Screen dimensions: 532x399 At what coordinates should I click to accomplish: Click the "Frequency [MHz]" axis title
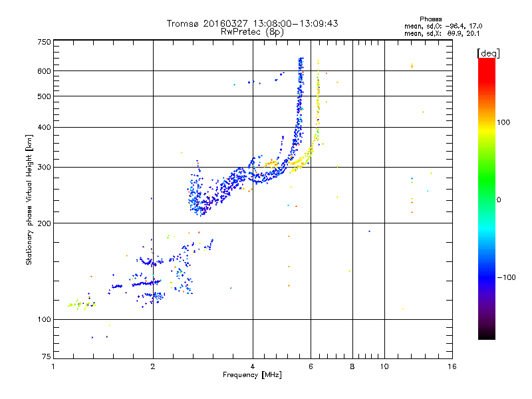[252, 375]
